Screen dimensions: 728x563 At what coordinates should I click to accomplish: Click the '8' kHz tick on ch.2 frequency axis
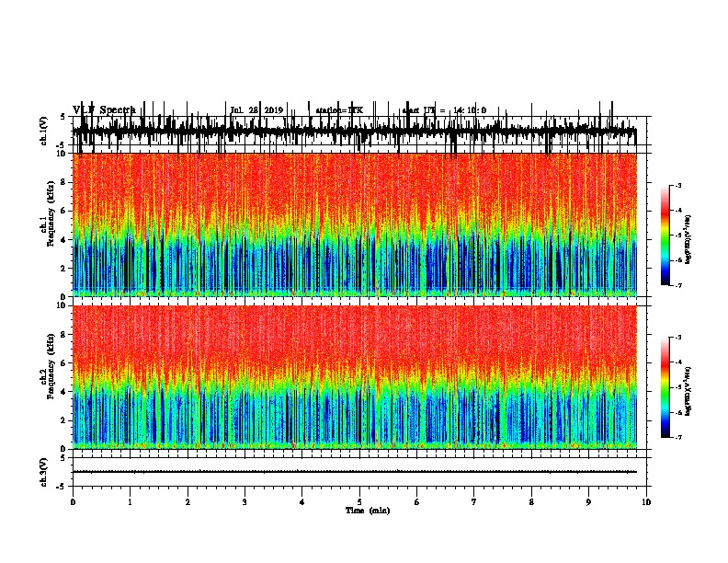(63, 335)
